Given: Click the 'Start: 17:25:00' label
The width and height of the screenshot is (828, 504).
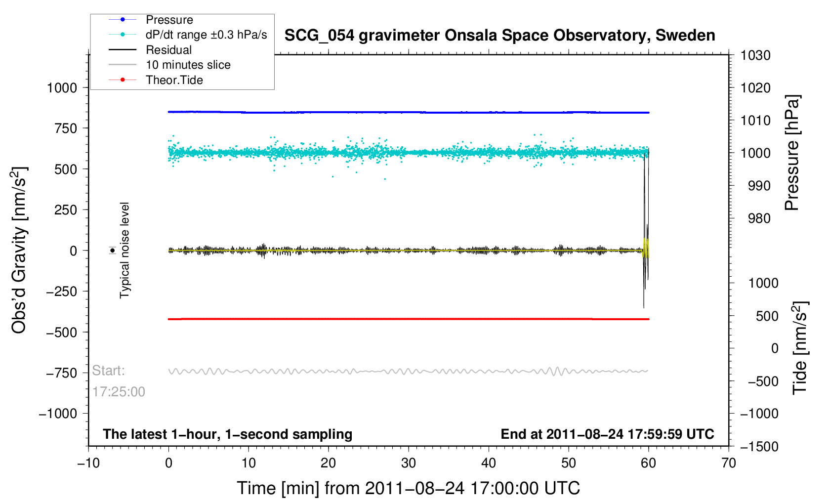Looking at the screenshot, I should click(118, 381).
